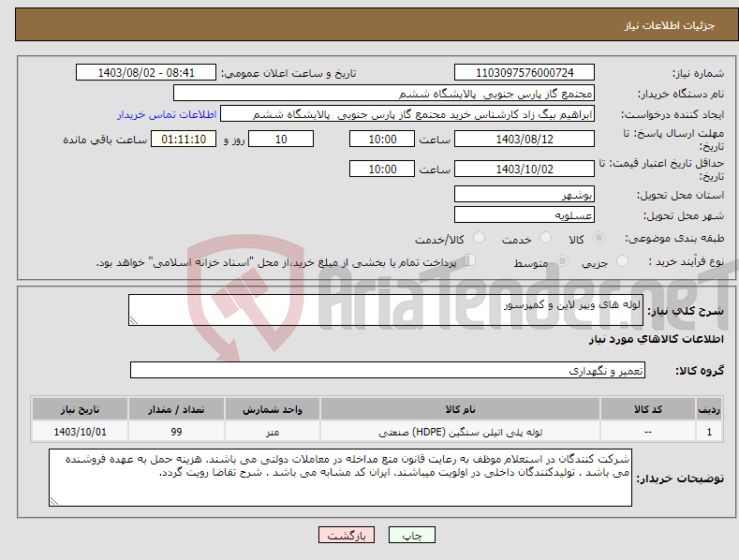Click the need date cell 1403/10/01
The width and height of the screenshot is (739, 560).
[81, 432]
